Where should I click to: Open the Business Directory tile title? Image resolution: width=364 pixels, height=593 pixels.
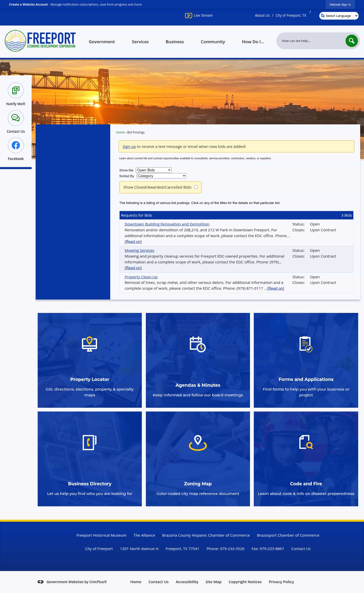click(x=89, y=484)
